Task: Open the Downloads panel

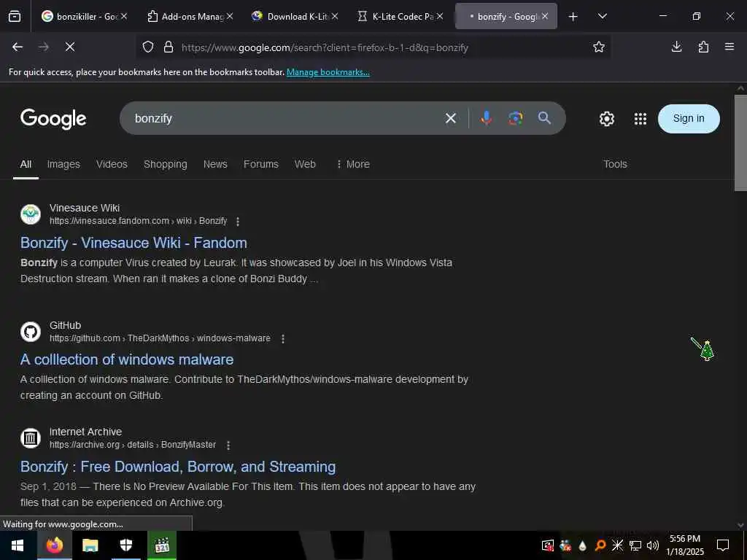Action: (676, 47)
